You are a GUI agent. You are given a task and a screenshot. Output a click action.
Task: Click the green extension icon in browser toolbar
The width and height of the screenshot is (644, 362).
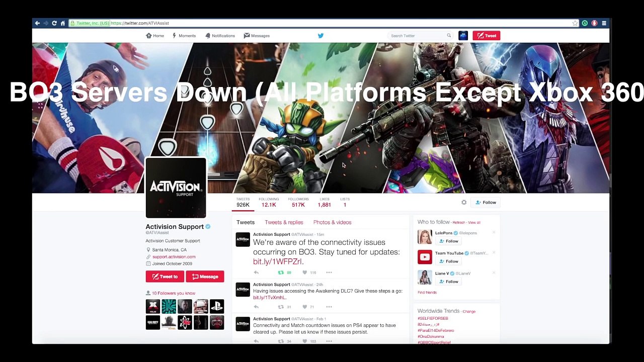[585, 23]
